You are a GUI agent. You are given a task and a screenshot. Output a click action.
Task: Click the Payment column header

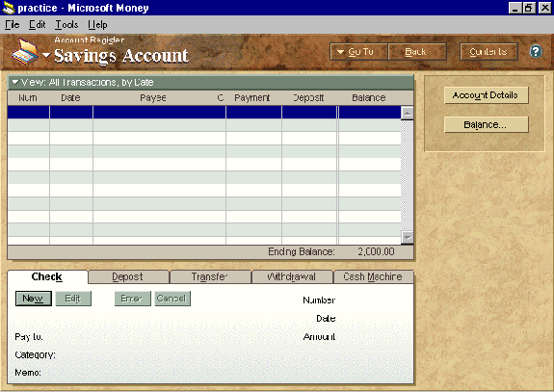(x=251, y=98)
